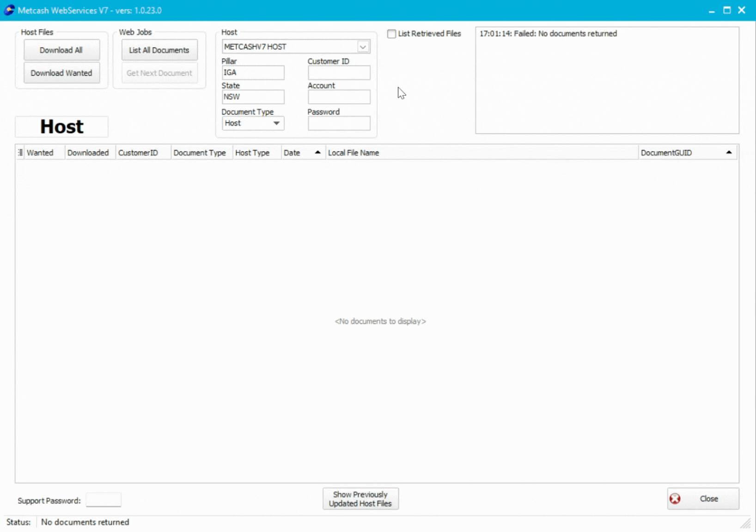Open the Document Type dropdown
The image size is (756, 532).
[276, 123]
